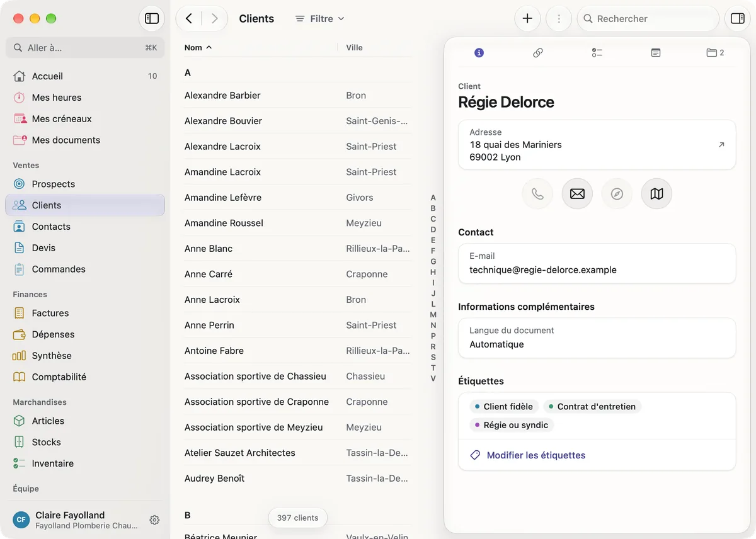Screen dimensions: 756x539
Task: Open the three-dot more options menu
Action: 558,19
